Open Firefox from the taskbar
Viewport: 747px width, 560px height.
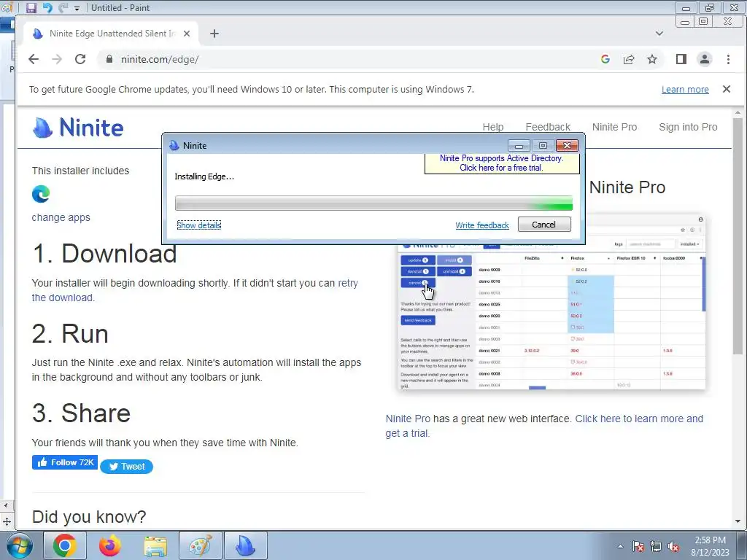point(109,545)
